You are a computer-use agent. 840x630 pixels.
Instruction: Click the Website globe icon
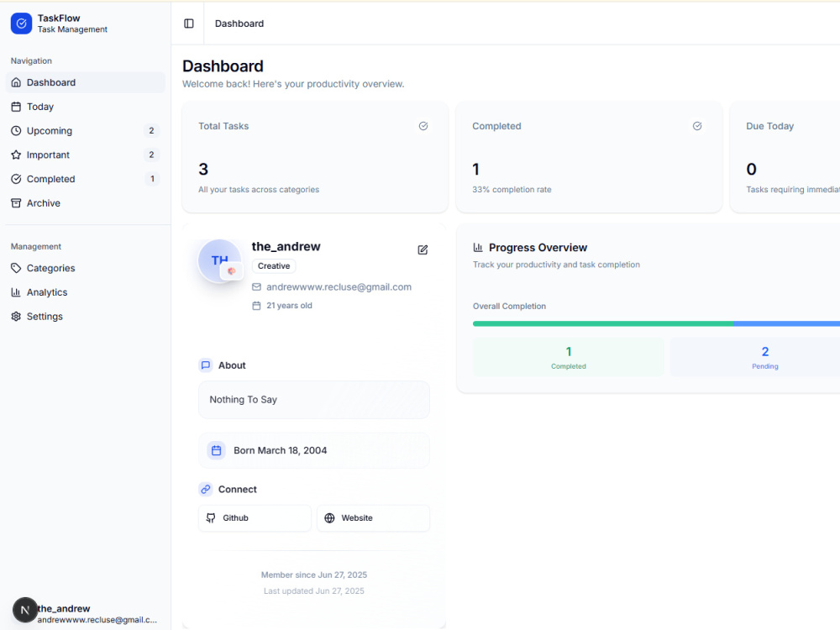click(x=329, y=518)
